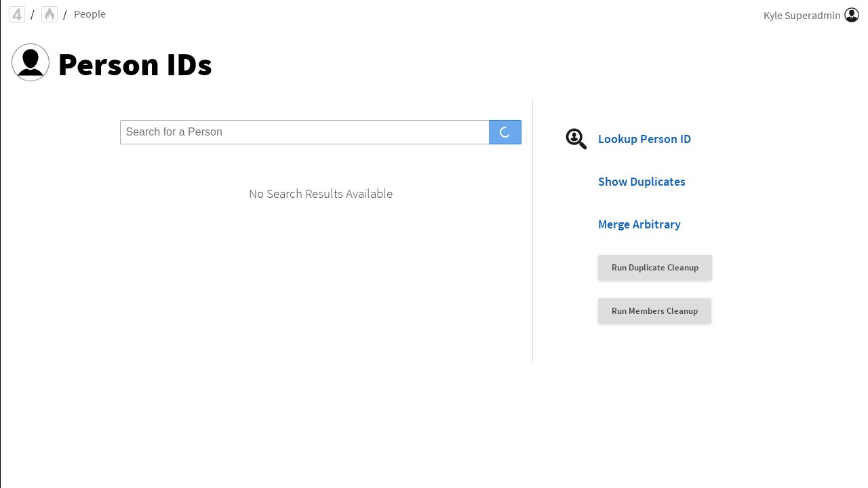Go to the People breadcrumb
The height and width of the screenshot is (488, 868).
point(90,14)
